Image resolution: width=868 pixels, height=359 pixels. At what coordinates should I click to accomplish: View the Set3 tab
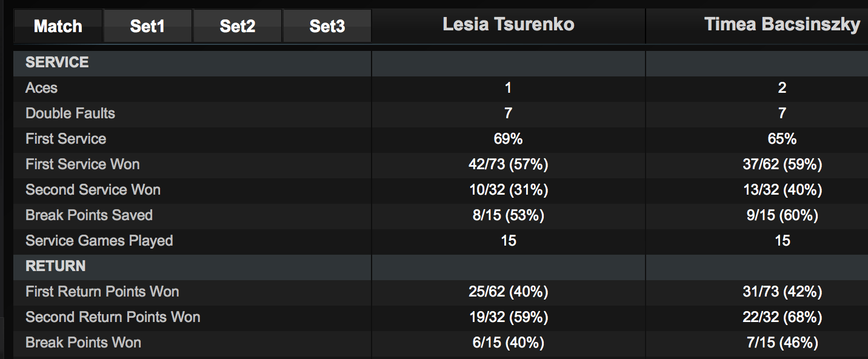point(327,26)
